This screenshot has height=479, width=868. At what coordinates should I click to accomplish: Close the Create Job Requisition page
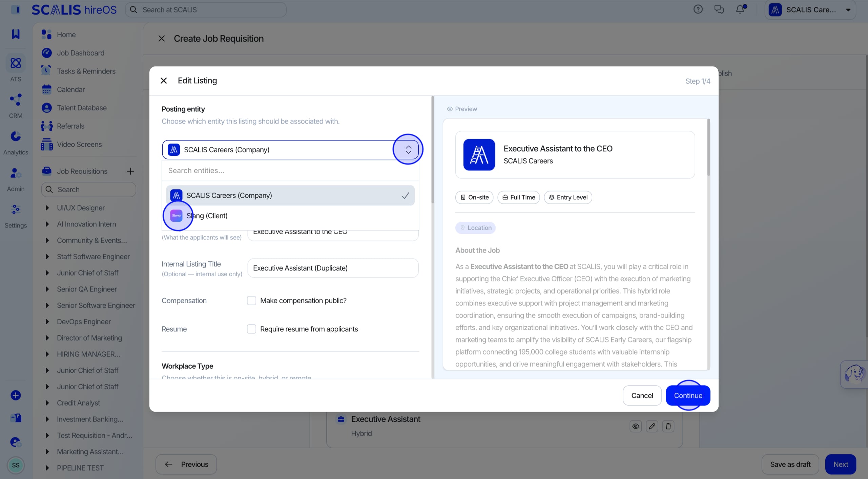162,39
